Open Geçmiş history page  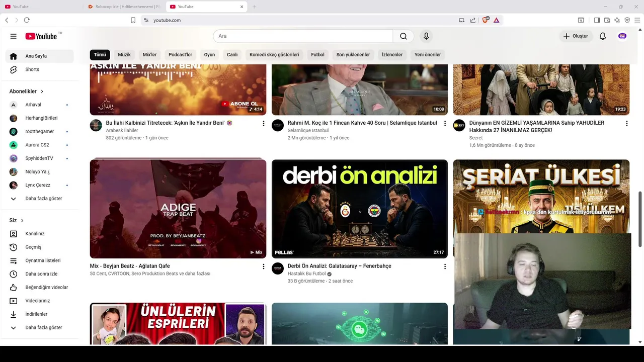(x=40, y=247)
